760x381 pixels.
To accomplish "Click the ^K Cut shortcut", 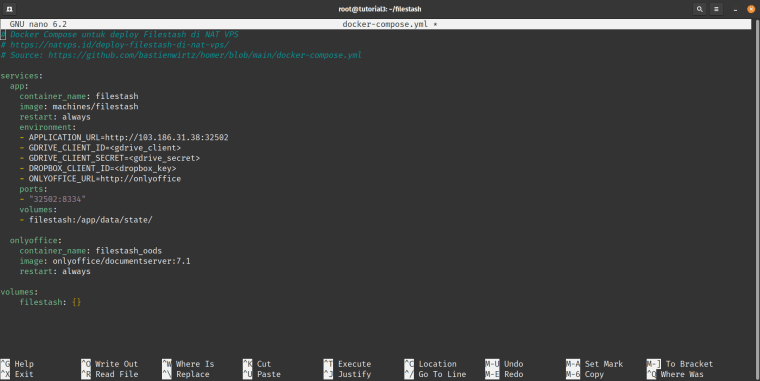I will [x=257, y=364].
